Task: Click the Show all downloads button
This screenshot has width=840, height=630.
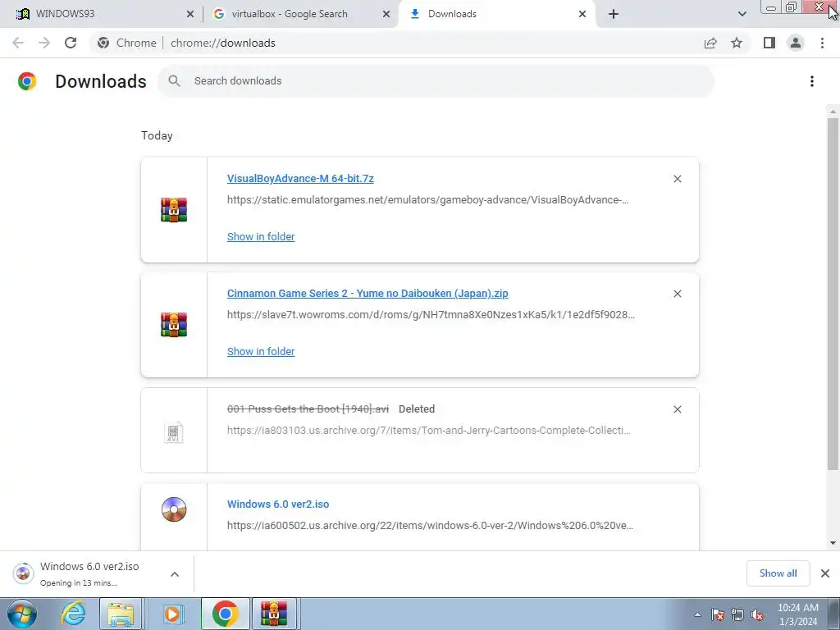Action: coord(778,573)
